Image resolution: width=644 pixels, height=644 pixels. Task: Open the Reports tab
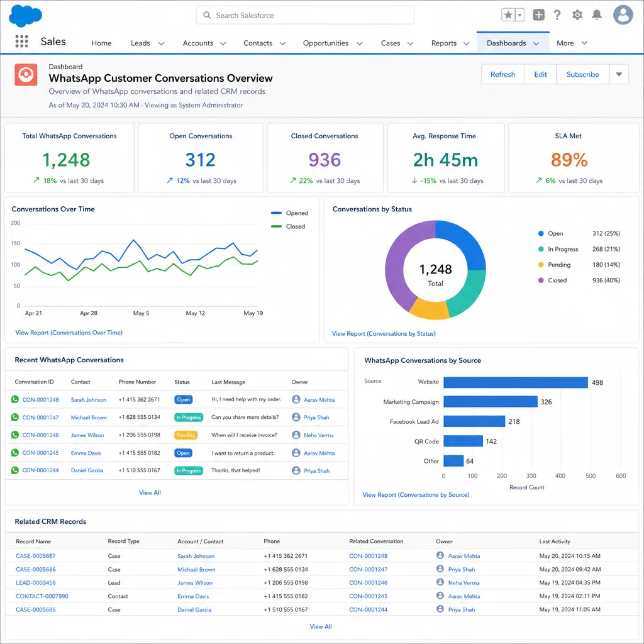tap(444, 43)
